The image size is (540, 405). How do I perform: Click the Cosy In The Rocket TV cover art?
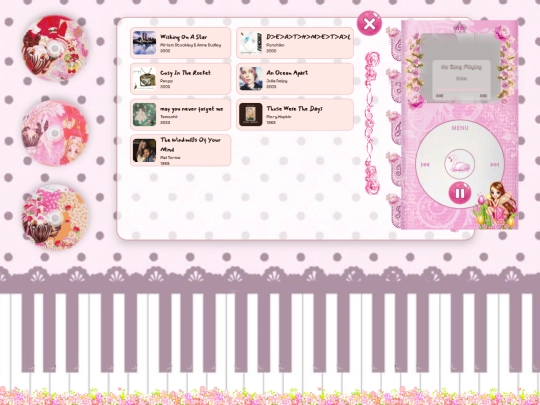(x=145, y=79)
